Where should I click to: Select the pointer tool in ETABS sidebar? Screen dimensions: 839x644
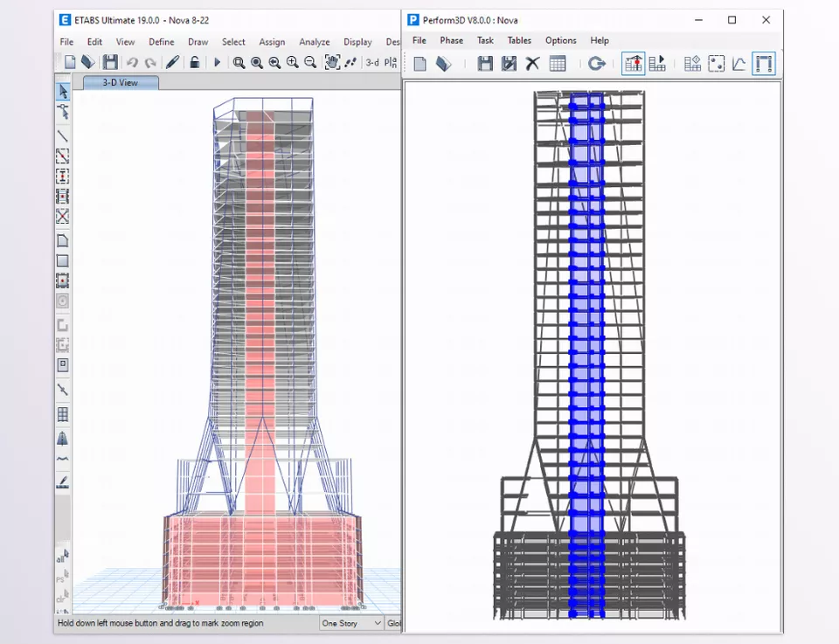[63, 92]
